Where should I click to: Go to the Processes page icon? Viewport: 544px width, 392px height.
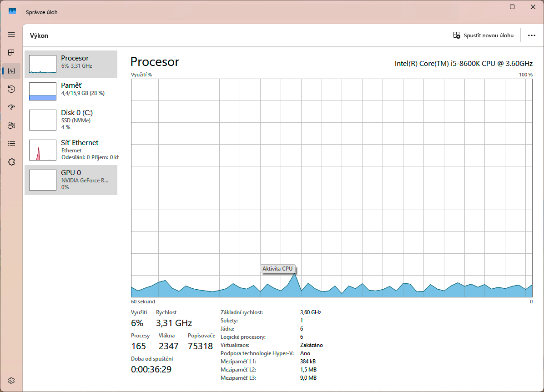[11, 53]
